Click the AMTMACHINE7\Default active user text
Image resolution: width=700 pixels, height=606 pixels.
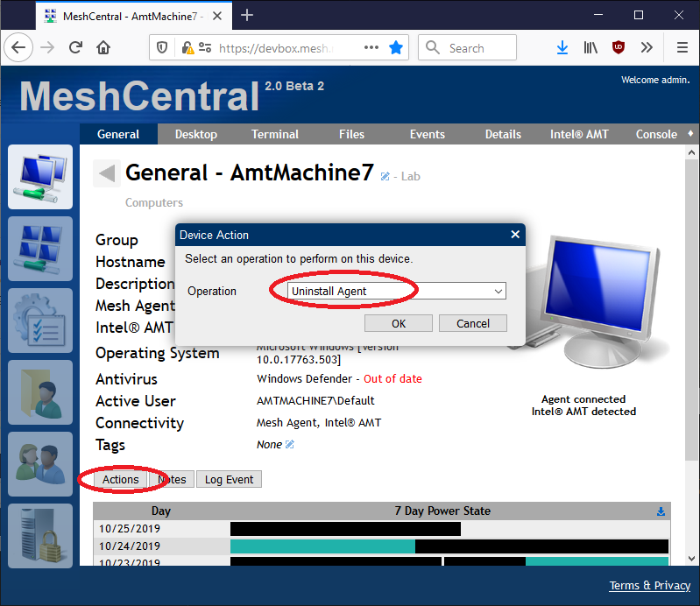tap(315, 401)
